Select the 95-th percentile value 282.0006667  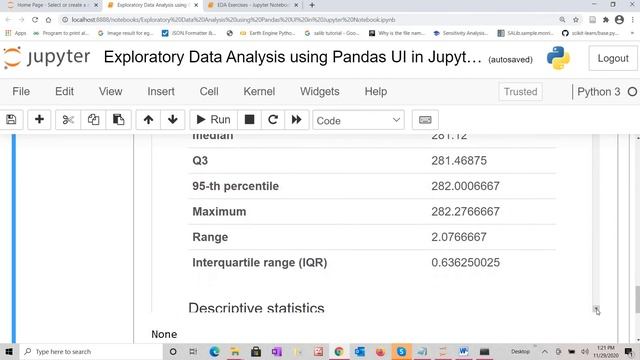[x=465, y=186]
